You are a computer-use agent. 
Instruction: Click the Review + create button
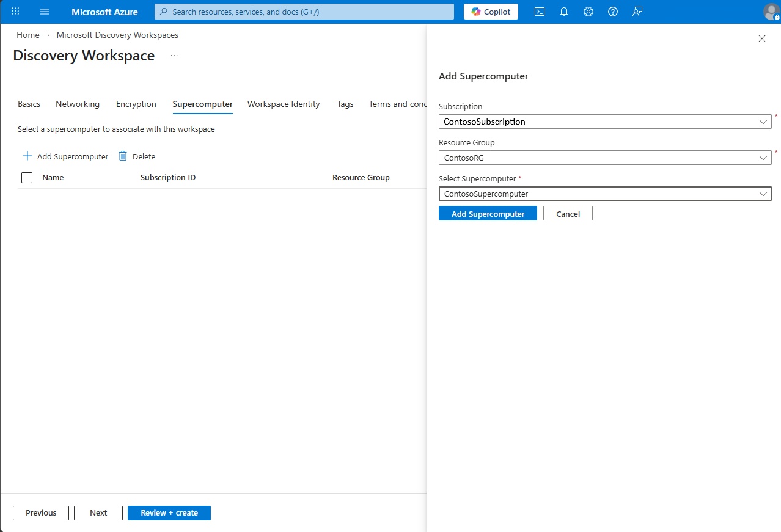(x=169, y=513)
